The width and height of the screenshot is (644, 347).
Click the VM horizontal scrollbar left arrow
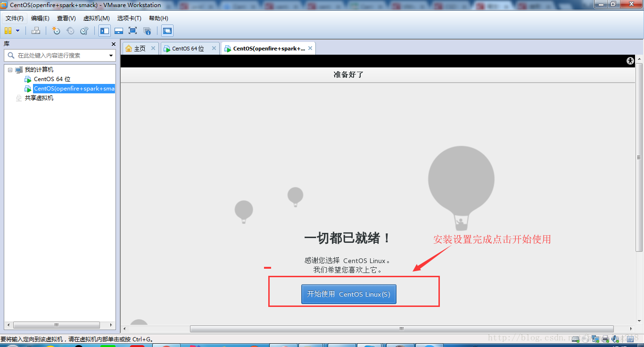[x=124, y=329]
